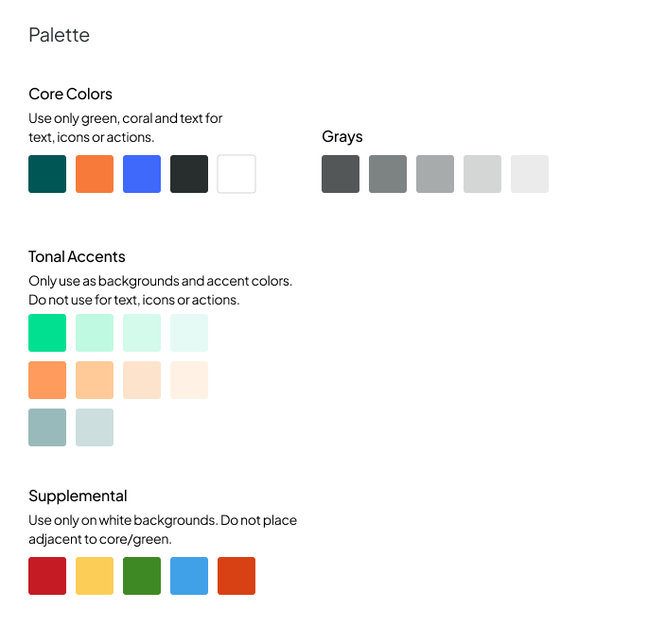648x644 pixels.
Task: Pick the dark green supplemental swatch
Action: click(x=142, y=576)
